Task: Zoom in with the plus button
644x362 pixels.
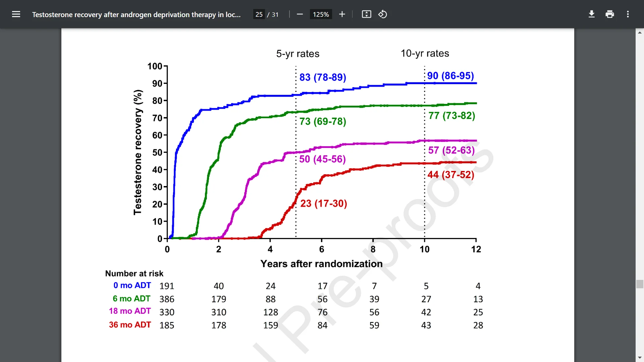Action: [342, 14]
